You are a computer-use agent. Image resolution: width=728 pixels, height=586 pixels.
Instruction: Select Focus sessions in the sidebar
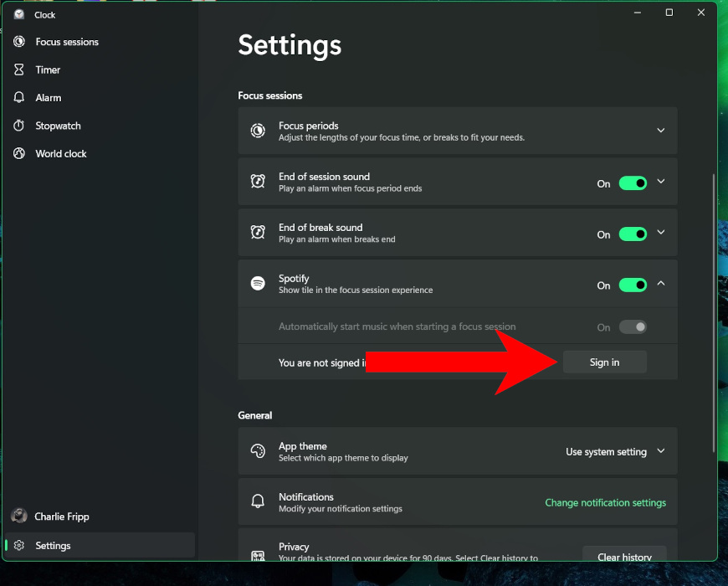(x=65, y=42)
